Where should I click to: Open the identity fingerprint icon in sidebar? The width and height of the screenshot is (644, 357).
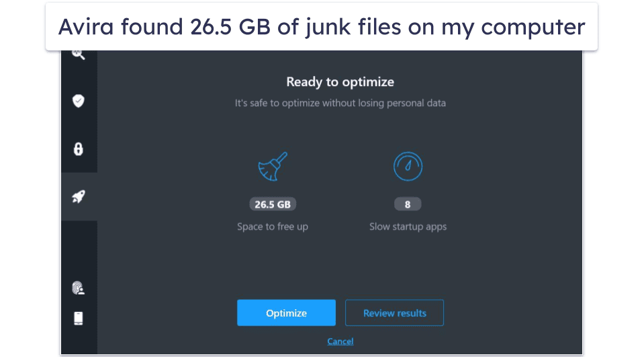(79, 288)
